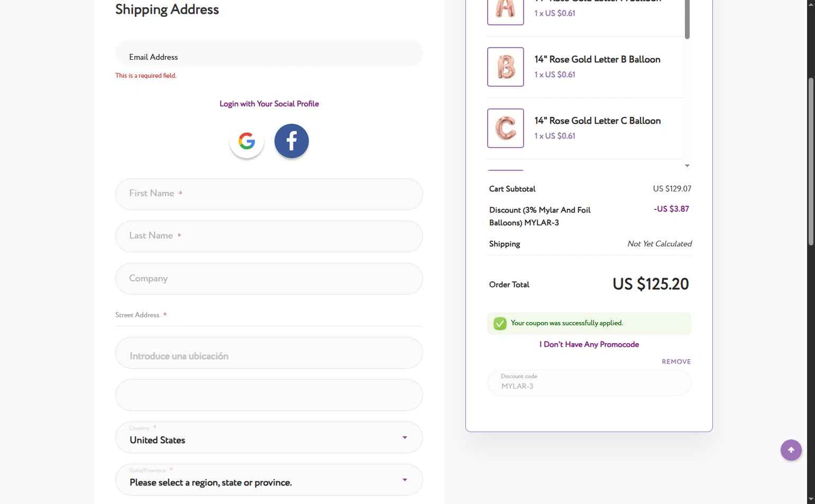
Task: Click 'I Don't Have Any Promocode' link
Action: pyautogui.click(x=589, y=344)
